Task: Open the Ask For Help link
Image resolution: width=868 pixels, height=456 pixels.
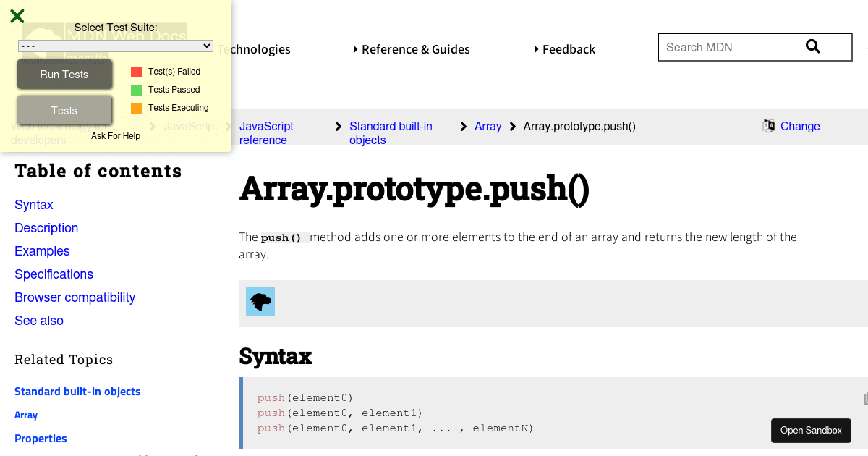Action: tap(116, 135)
